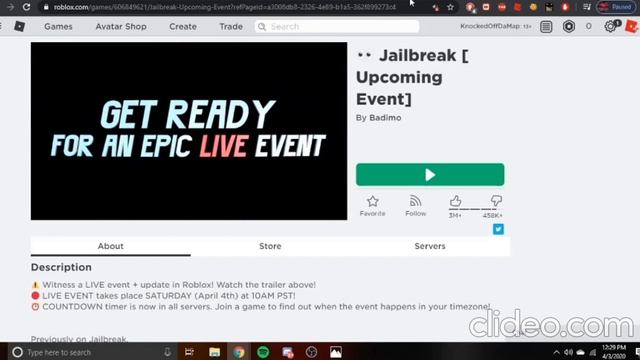Share the game via the Twitter icon
Screen dimensions: 640x360
(498, 229)
